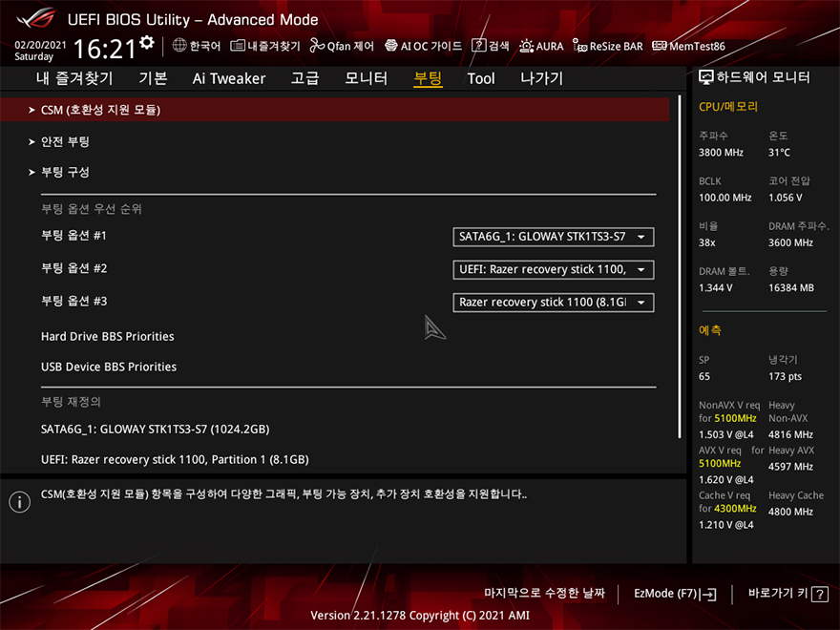Viewport: 840px width, 630px height.
Task: Click the 3600 MHz DRAM frequency value
Action: (x=790, y=242)
